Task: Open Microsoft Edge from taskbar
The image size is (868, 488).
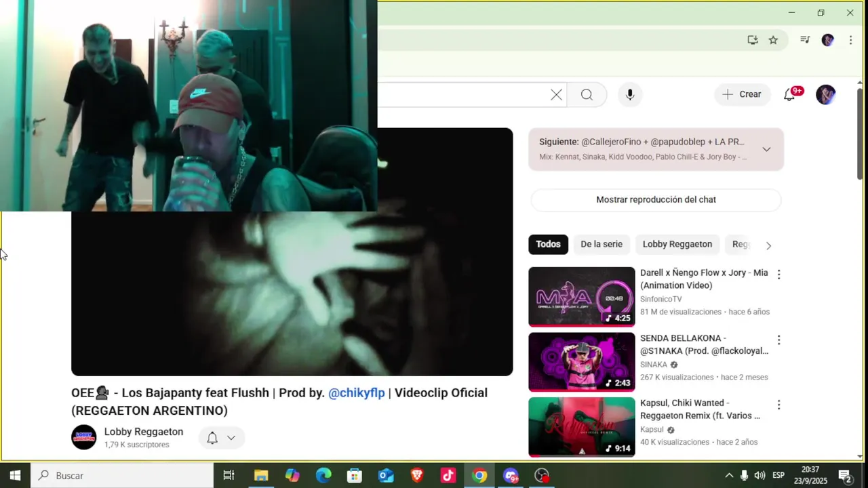Action: 323,476
